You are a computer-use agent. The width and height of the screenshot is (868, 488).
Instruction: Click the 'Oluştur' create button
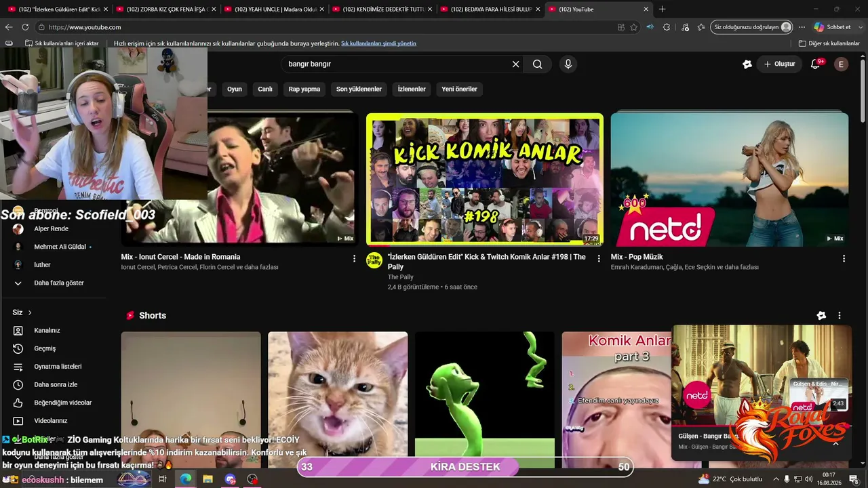[x=779, y=64]
